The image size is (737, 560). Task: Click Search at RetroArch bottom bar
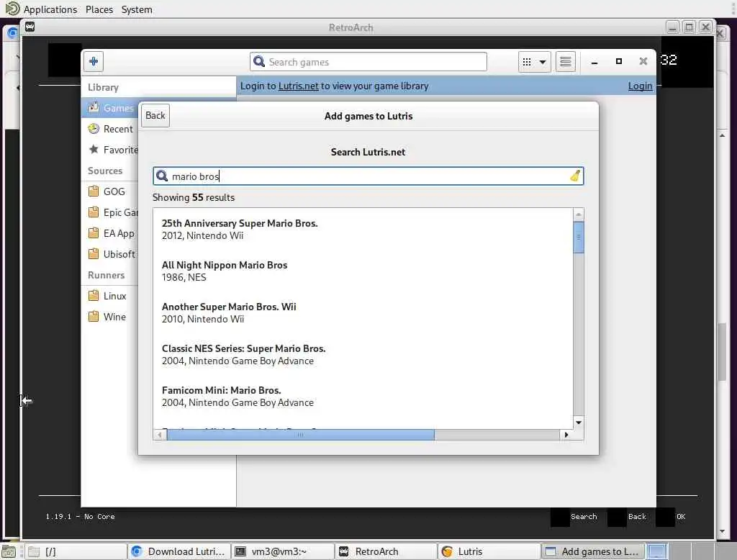pyautogui.click(x=584, y=516)
